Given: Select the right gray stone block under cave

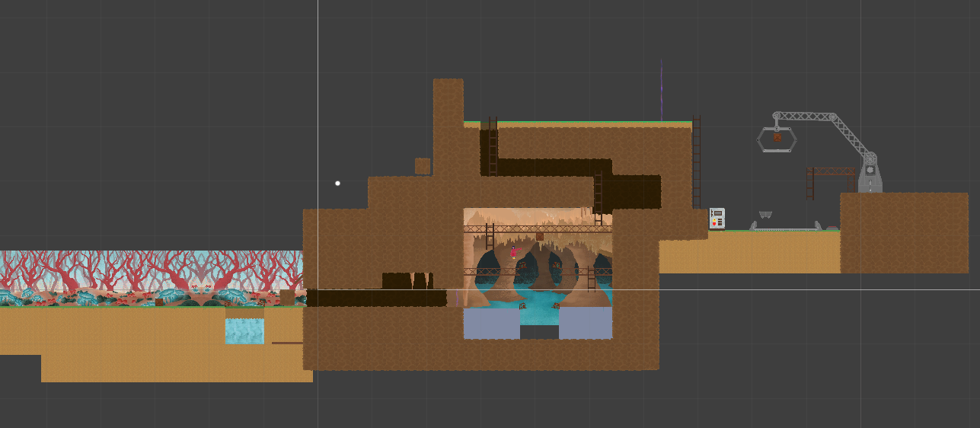Looking at the screenshot, I should point(586,324).
